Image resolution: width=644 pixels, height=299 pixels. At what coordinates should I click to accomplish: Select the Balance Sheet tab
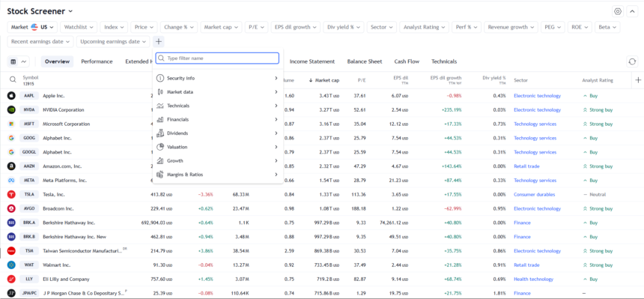[365, 61]
